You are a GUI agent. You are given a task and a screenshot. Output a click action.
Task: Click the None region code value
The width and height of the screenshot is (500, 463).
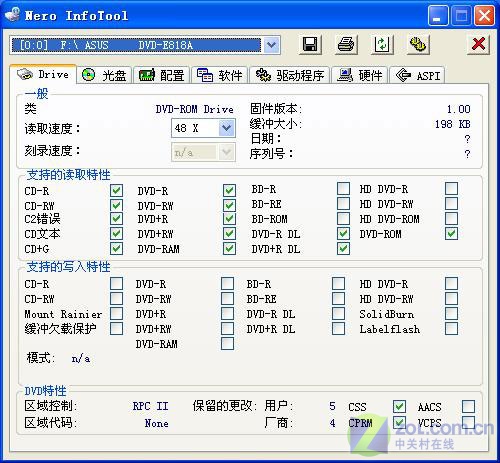click(156, 423)
